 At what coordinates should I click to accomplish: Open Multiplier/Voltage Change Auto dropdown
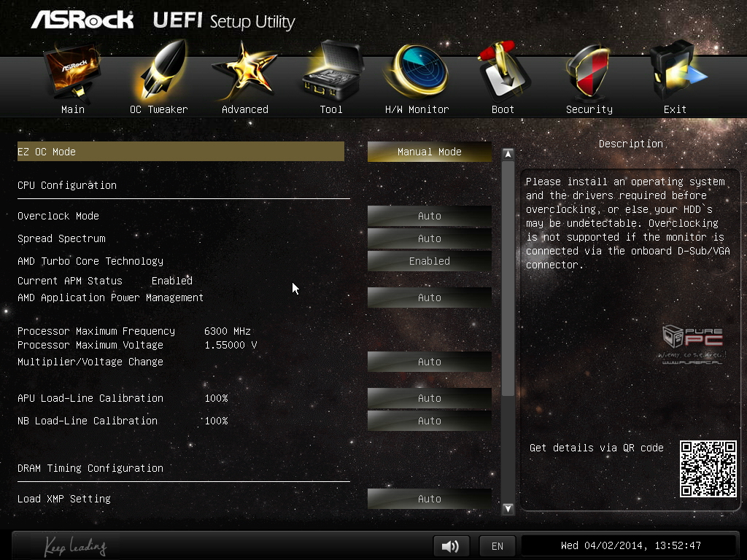tap(429, 362)
